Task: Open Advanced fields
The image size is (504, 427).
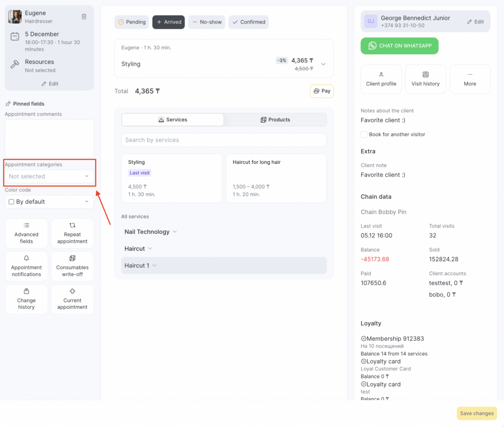Action: [27, 233]
